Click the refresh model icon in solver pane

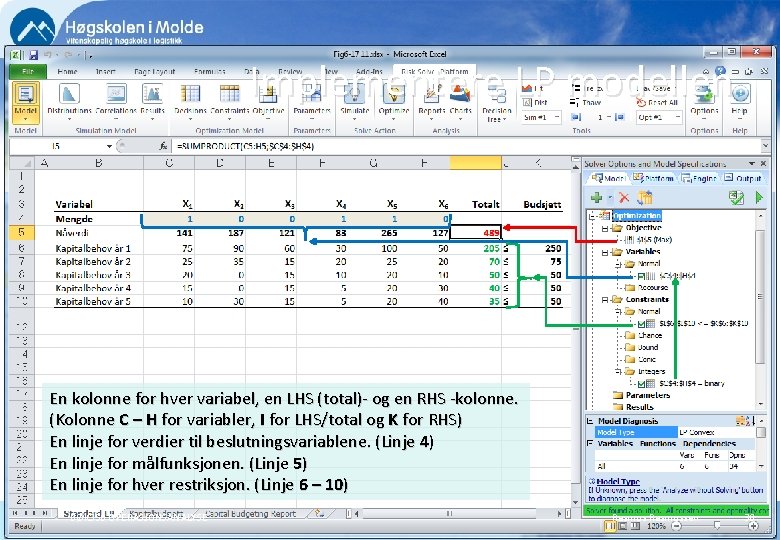[x=645, y=198]
